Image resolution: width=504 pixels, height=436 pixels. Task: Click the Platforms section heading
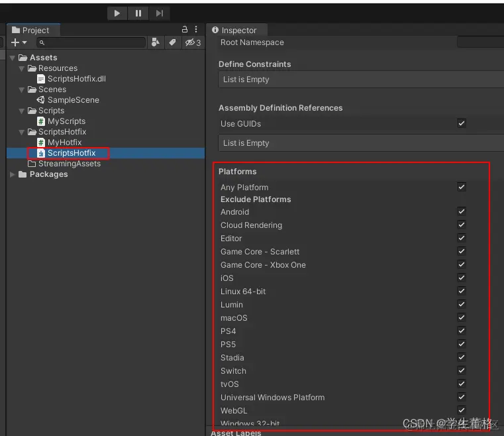(x=238, y=172)
